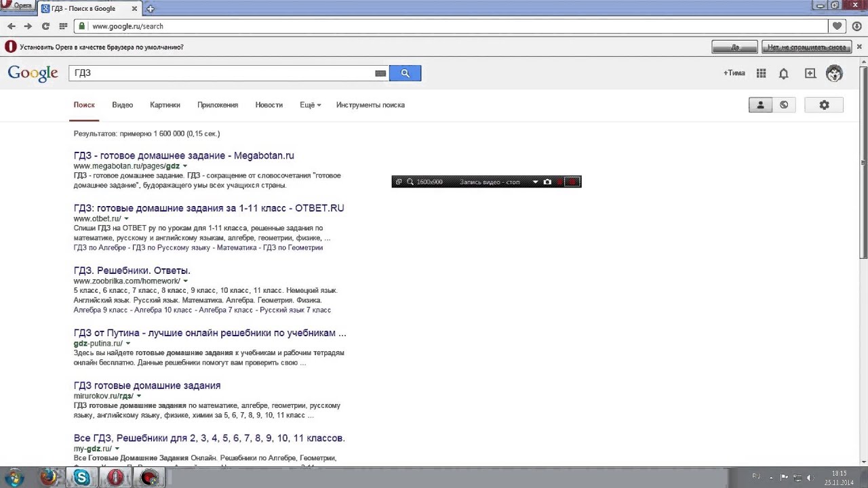The image size is (868, 488).
Task: Switch to the Видео tab
Action: 123,105
